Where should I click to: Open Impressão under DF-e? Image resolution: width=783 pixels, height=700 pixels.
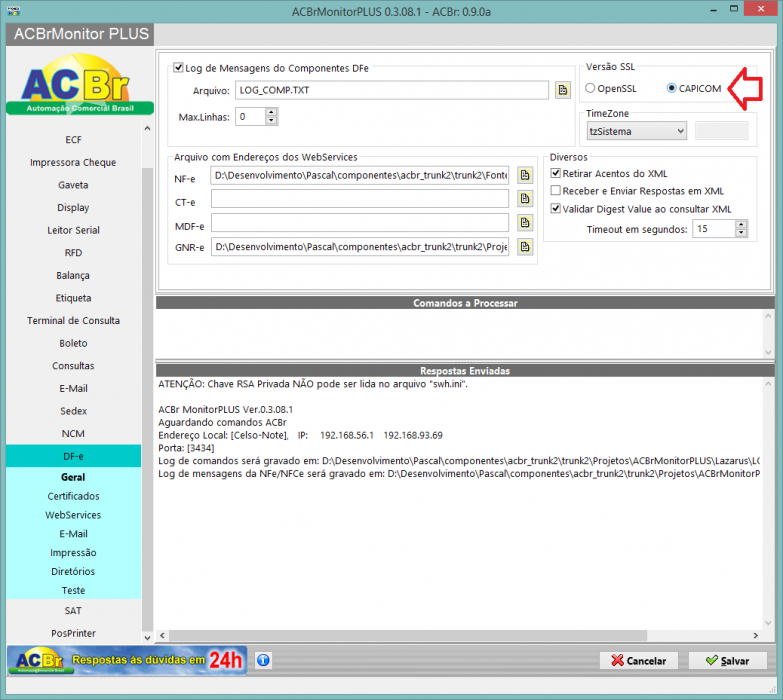73,553
